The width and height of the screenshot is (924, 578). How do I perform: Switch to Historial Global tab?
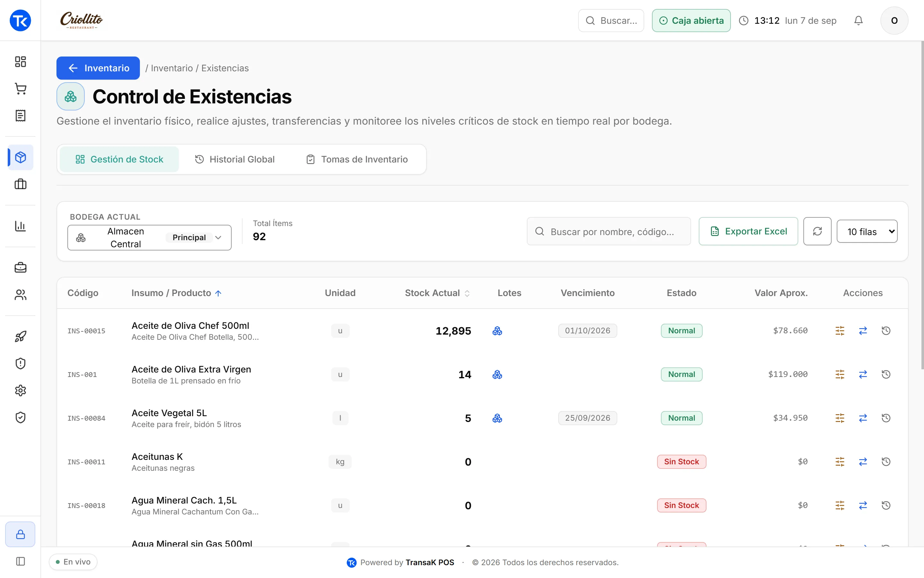(x=235, y=159)
